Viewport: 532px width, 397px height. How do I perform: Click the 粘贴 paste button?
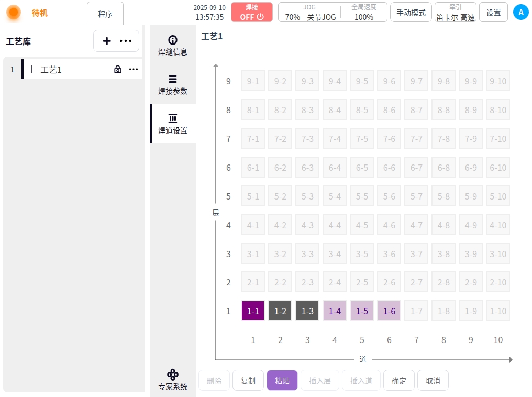click(282, 381)
